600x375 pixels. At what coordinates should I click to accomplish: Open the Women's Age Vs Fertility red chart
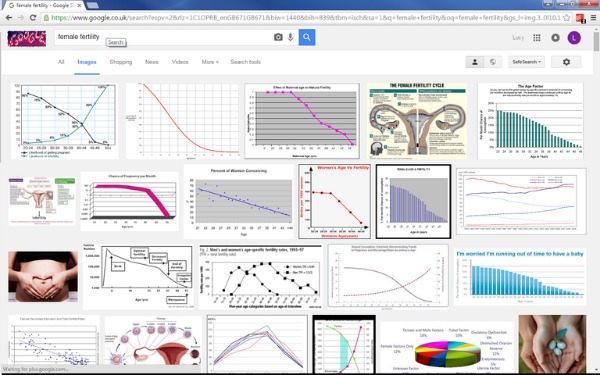point(334,201)
